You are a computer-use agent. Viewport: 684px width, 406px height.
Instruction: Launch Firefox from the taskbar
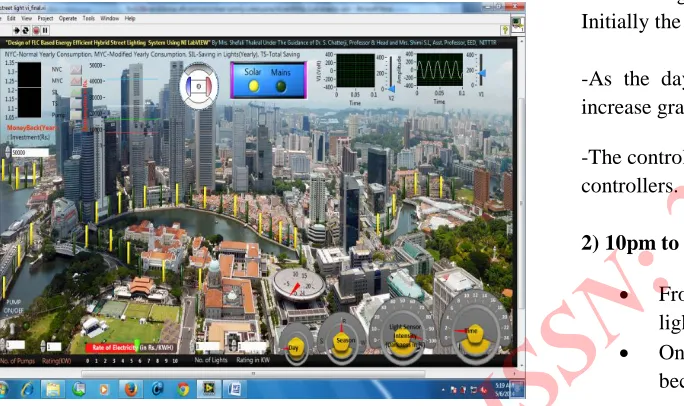coord(130,389)
